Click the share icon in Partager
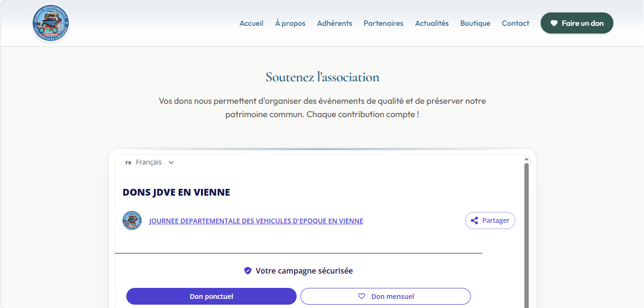Screen dimensions: 644x308 point(474,220)
